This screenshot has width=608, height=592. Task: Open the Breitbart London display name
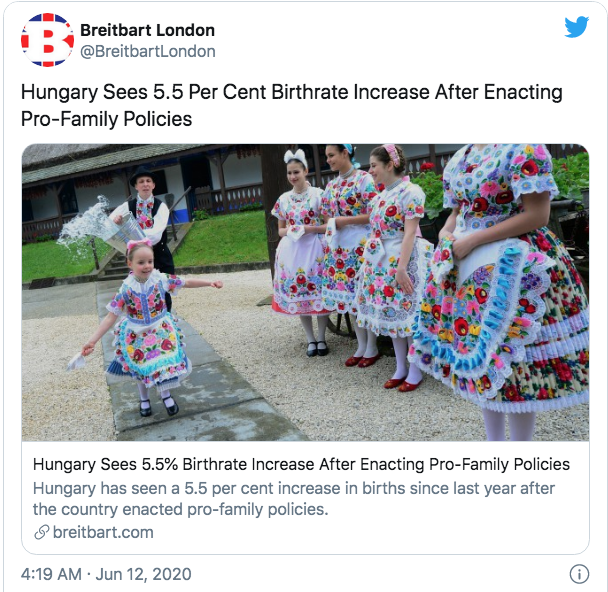(147, 30)
